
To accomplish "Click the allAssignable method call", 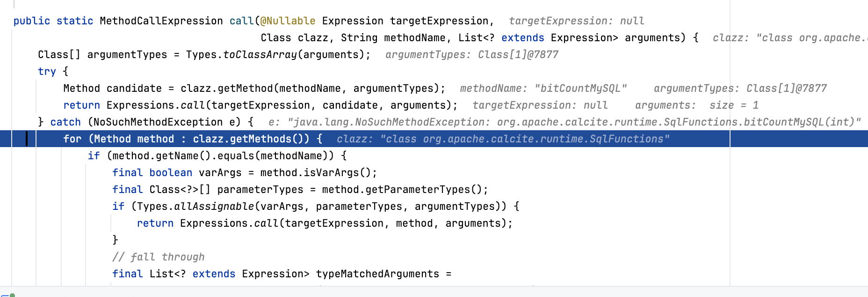I will tap(214, 207).
